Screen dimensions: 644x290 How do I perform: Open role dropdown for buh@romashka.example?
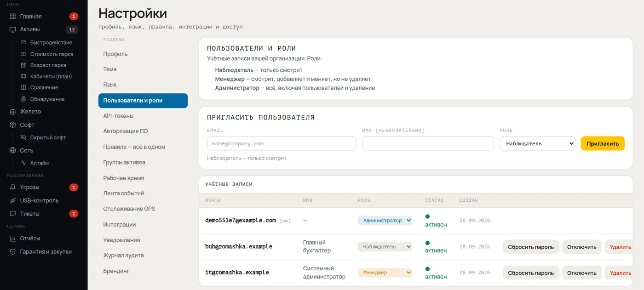tap(385, 247)
